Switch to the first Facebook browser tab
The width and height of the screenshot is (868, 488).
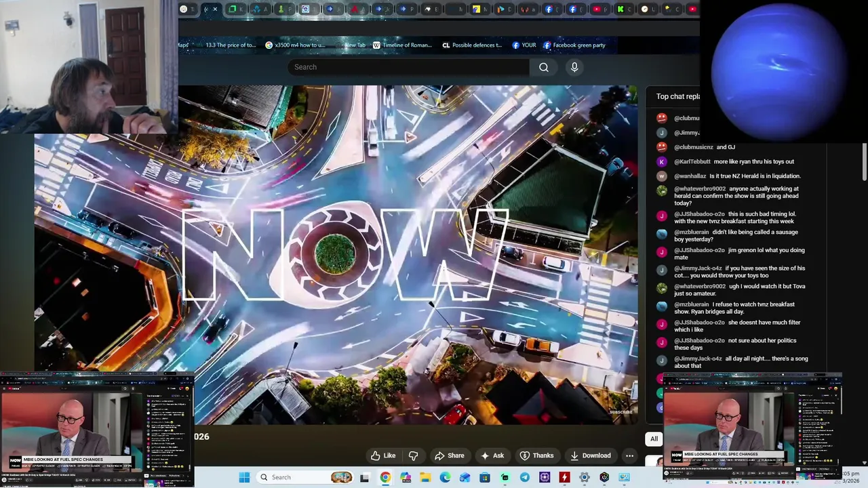tap(553, 9)
